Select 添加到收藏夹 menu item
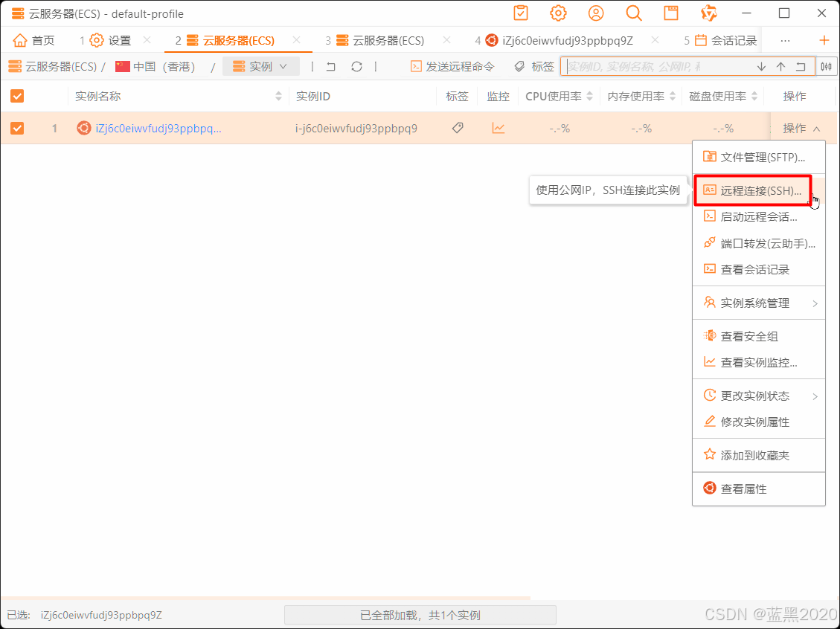This screenshot has width=840, height=629. click(759, 455)
